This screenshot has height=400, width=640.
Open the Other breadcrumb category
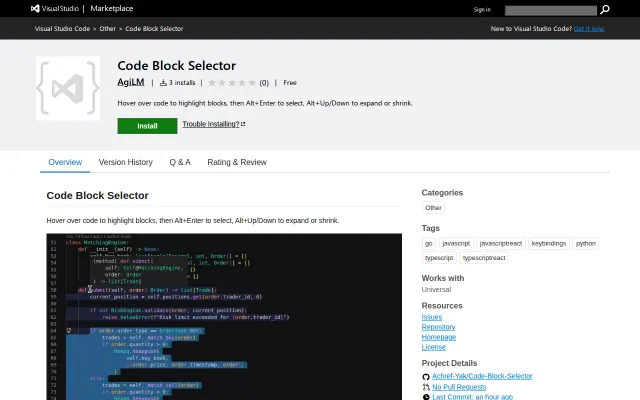107,29
